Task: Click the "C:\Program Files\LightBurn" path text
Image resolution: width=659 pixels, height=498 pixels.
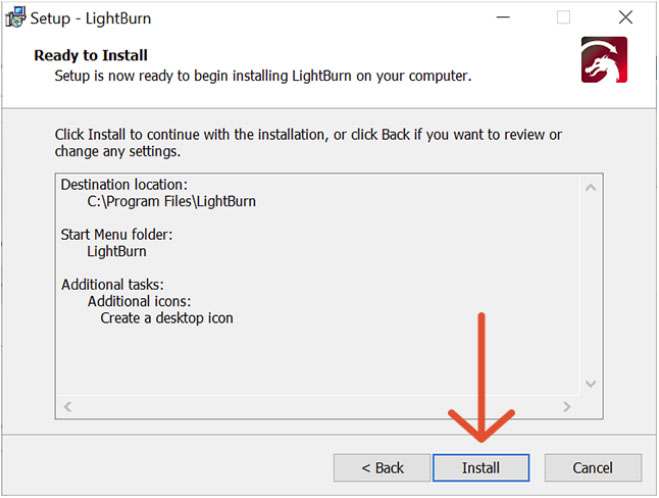Action: point(171,201)
